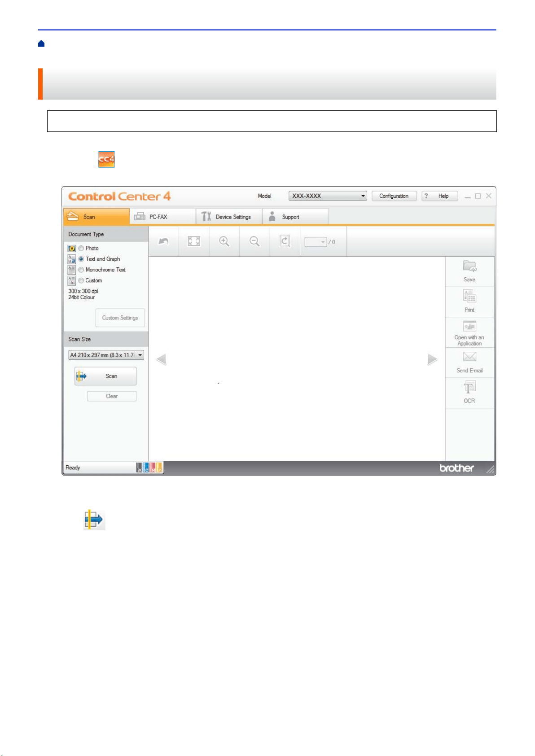
Task: Select Monochrome Text option
Action: click(x=81, y=270)
